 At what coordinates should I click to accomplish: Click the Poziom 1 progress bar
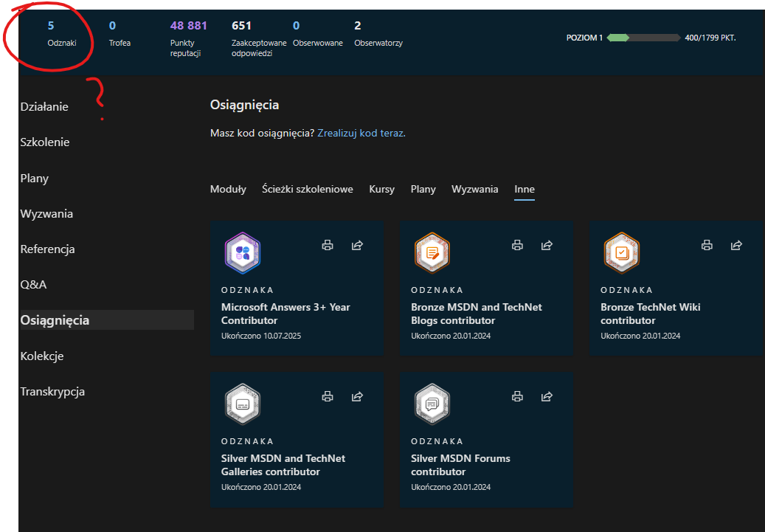click(643, 38)
